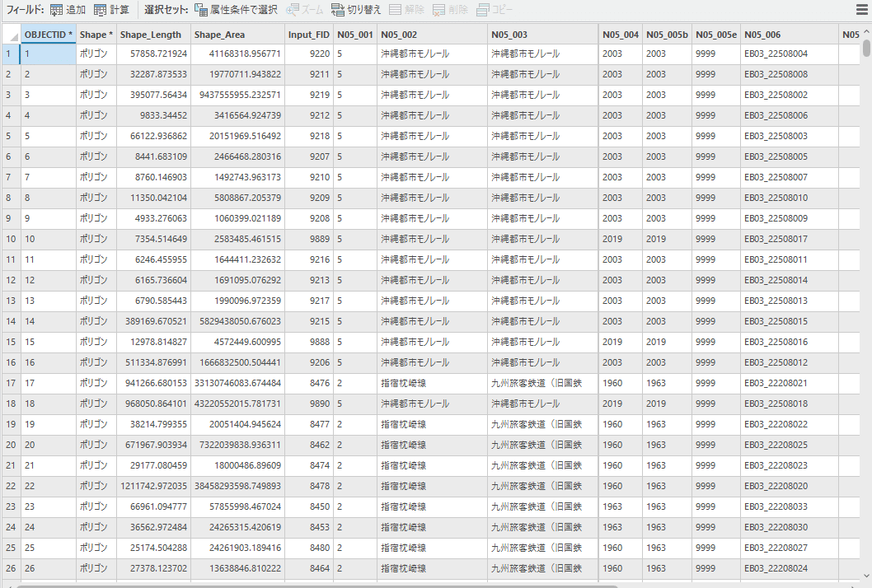
Task: Click cell EB03_22508018
Action: coord(789,404)
